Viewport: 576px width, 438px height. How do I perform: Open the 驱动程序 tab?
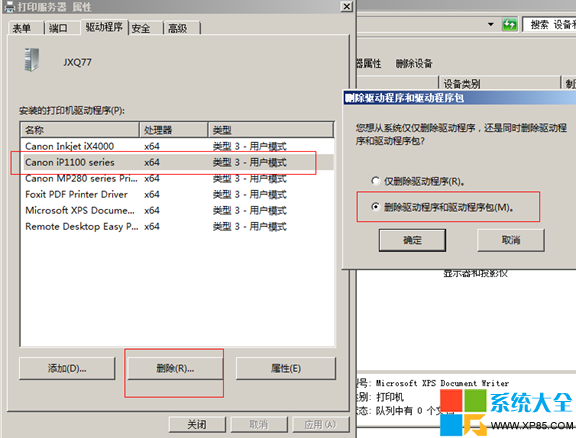(104, 27)
